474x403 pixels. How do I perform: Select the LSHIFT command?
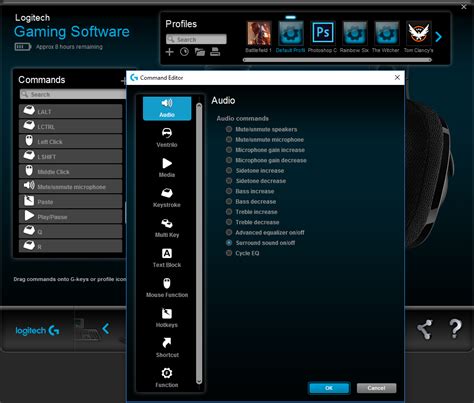point(70,156)
